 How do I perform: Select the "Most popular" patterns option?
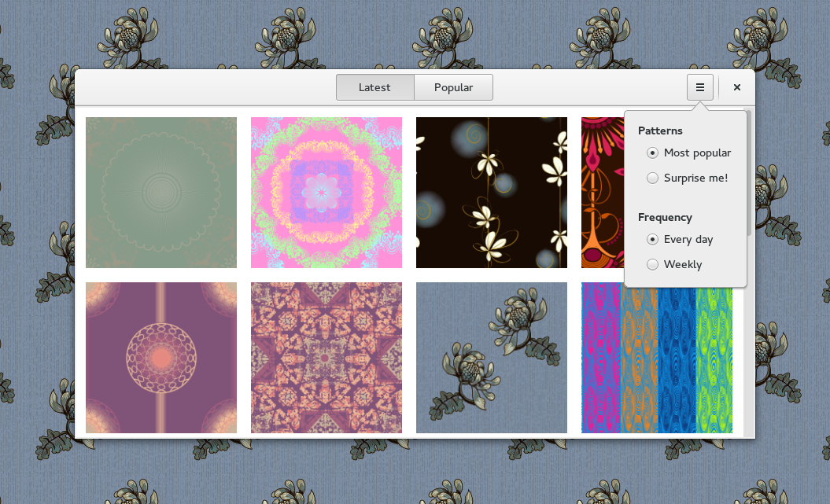[x=652, y=153]
